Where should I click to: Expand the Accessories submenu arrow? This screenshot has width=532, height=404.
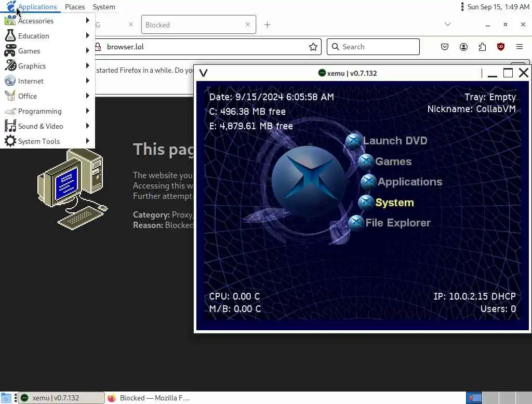pos(87,20)
